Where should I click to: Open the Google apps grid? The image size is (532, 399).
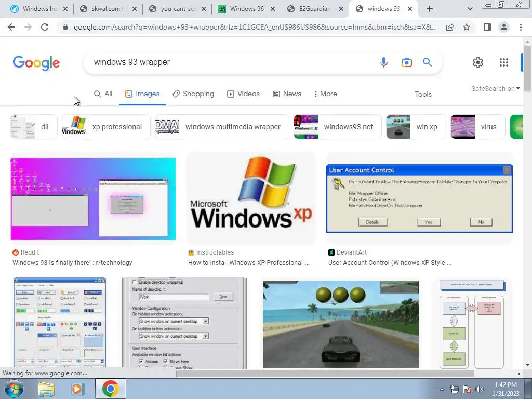504,62
